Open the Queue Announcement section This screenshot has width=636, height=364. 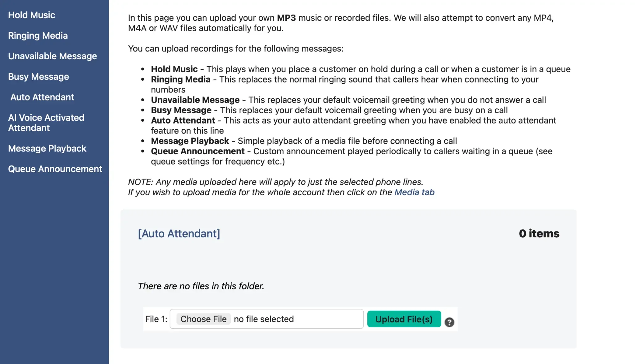point(55,169)
